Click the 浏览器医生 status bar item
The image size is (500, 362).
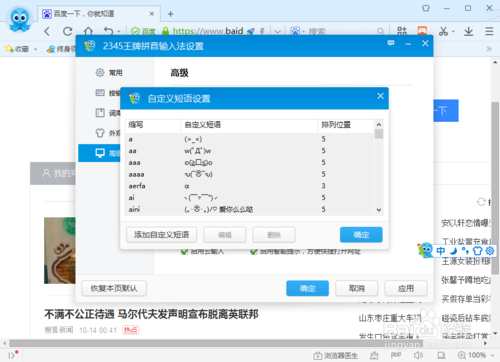pyautogui.click(x=336, y=356)
